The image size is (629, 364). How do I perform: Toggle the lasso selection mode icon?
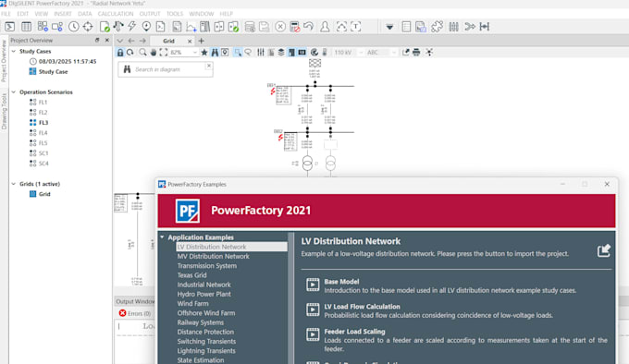tap(248, 53)
